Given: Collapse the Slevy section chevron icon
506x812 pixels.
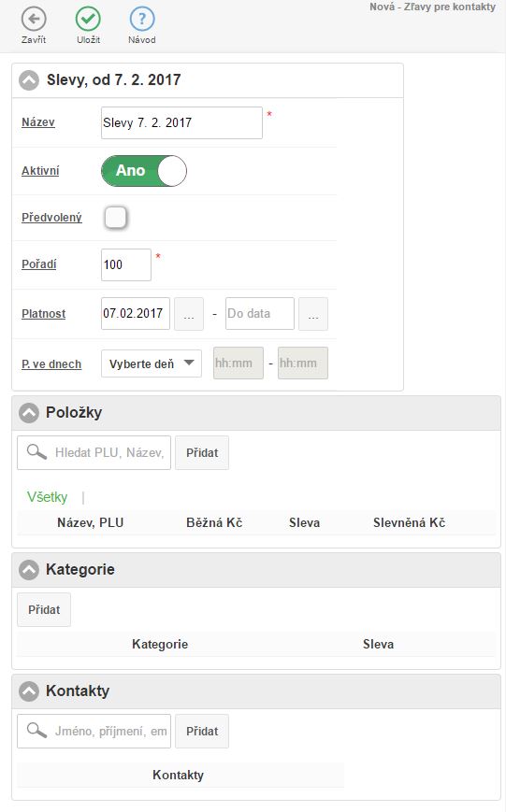Looking at the screenshot, I should [29, 80].
